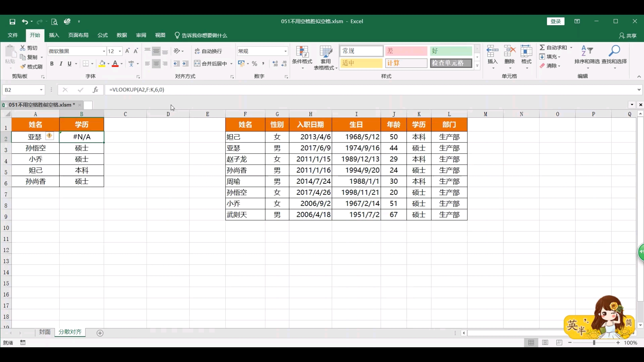Click the 登录 sign-in button
This screenshot has height=362, width=644.
pyautogui.click(x=555, y=21)
